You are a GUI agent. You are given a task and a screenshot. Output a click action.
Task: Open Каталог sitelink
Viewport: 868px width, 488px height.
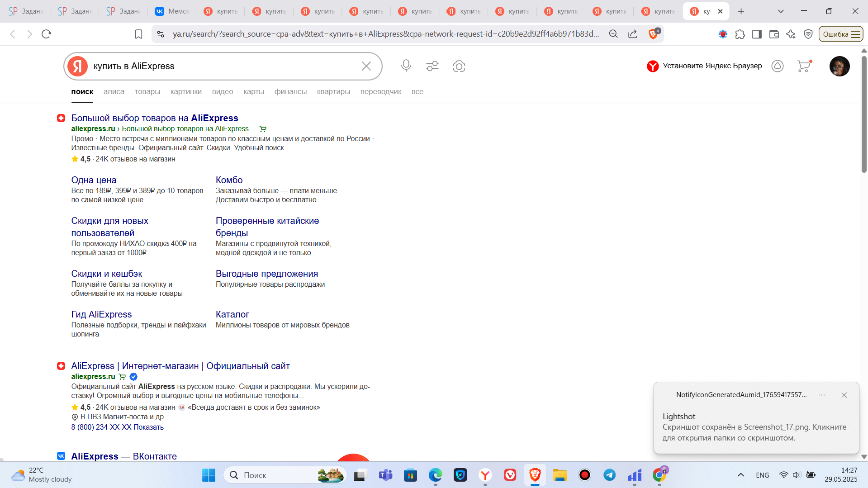coord(232,314)
